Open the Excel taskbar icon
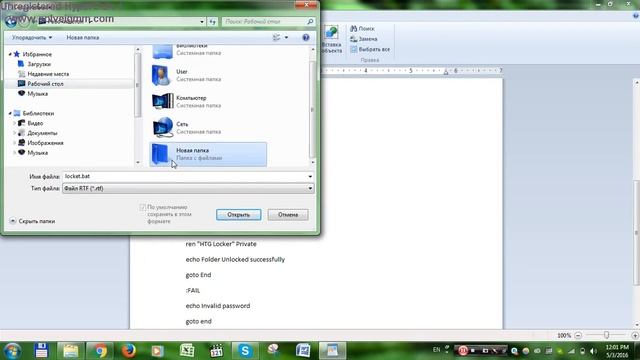The image size is (640, 360). tap(187, 351)
